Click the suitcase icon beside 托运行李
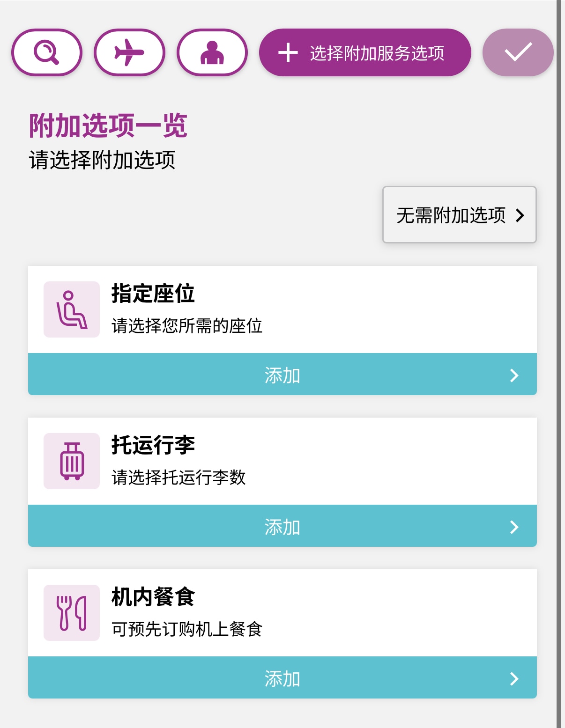The image size is (565, 728). (72, 461)
